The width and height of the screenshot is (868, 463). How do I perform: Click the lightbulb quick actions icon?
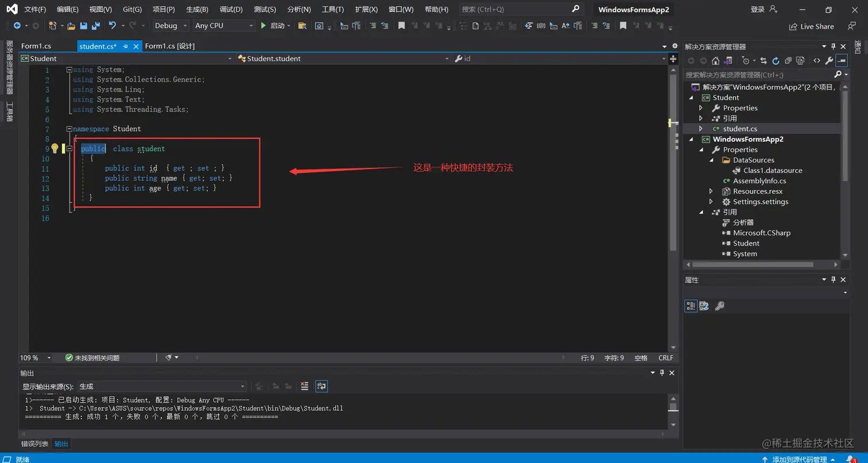(55, 148)
